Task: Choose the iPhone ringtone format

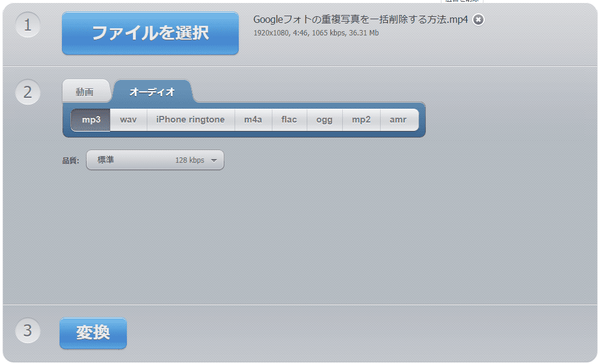Action: pyautogui.click(x=191, y=120)
